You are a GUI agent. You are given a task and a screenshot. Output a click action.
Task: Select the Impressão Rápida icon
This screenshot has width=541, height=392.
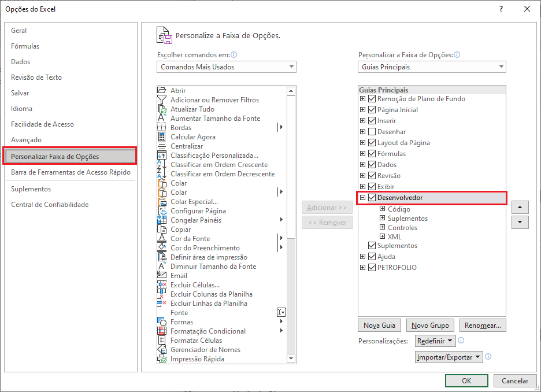pyautogui.click(x=162, y=358)
